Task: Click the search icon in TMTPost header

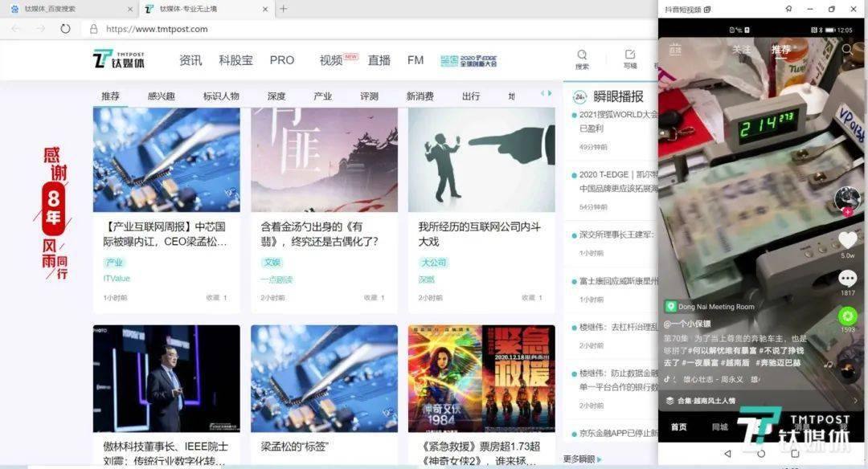Action: (x=582, y=55)
